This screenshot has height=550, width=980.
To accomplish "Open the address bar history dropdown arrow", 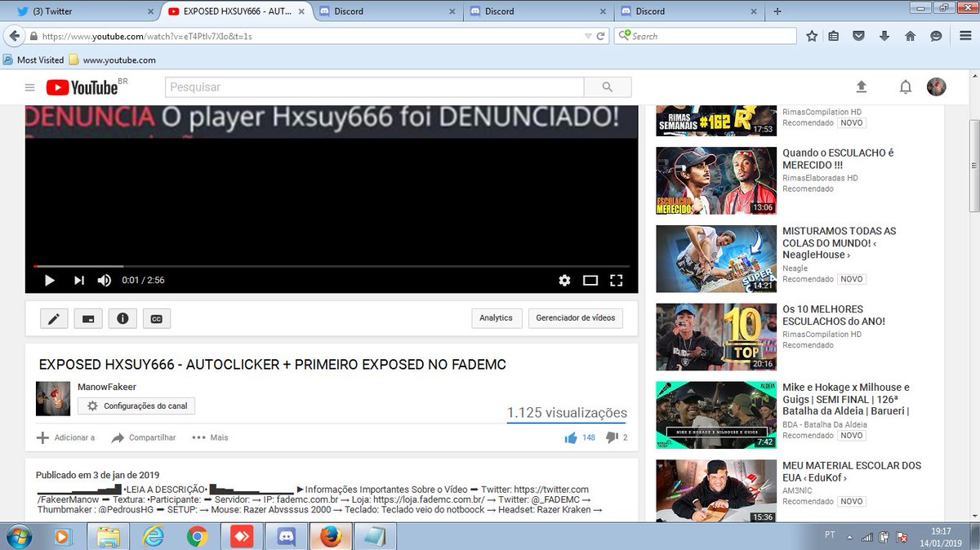I will (588, 36).
